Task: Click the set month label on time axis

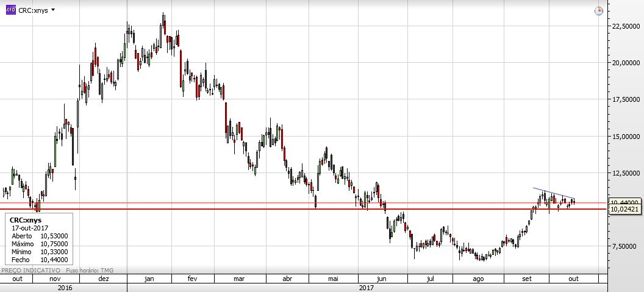Action: pyautogui.click(x=526, y=279)
